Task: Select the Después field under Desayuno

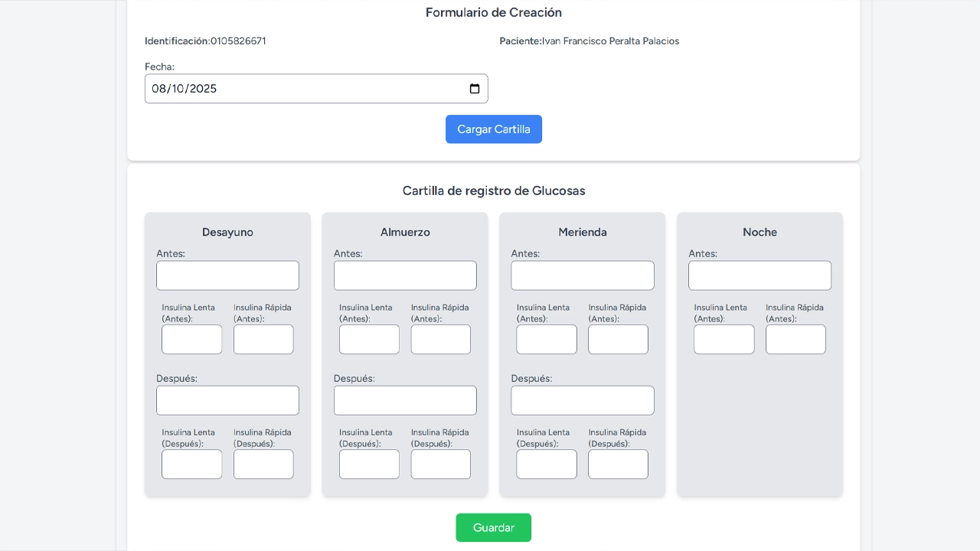Action: click(x=227, y=399)
